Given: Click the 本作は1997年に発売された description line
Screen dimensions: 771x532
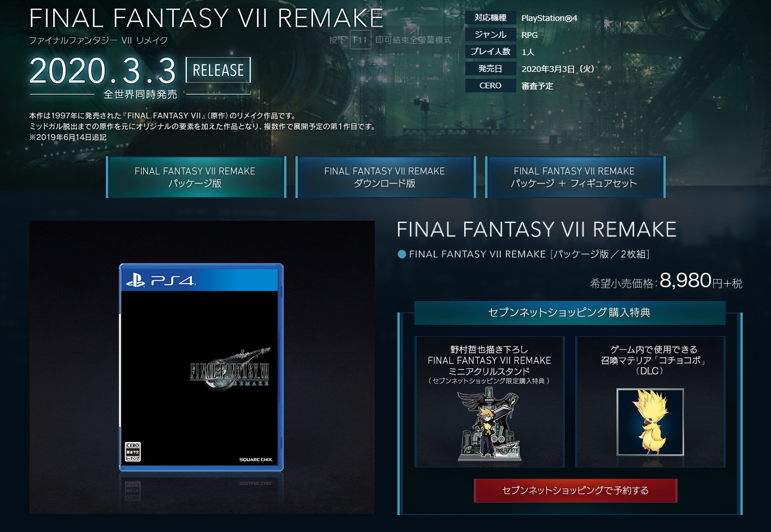Looking at the screenshot, I should point(162,115).
